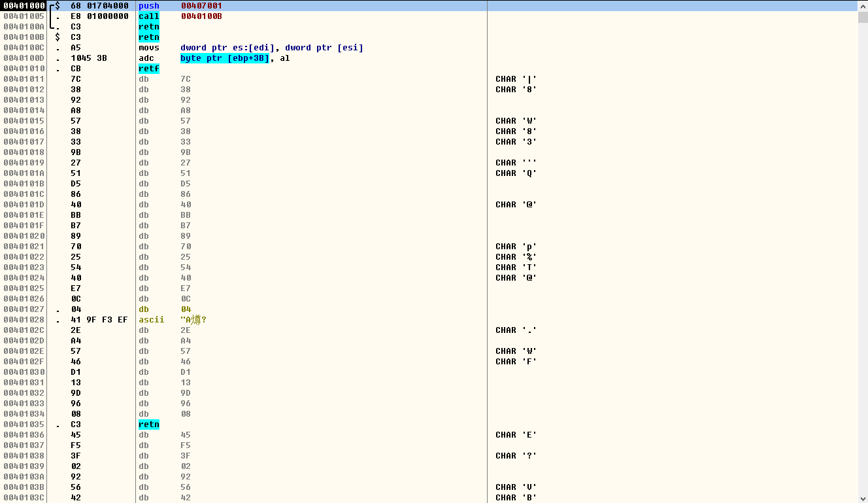Click comment CHAR 'p'
This screenshot has width=868, height=503.
coord(516,247)
